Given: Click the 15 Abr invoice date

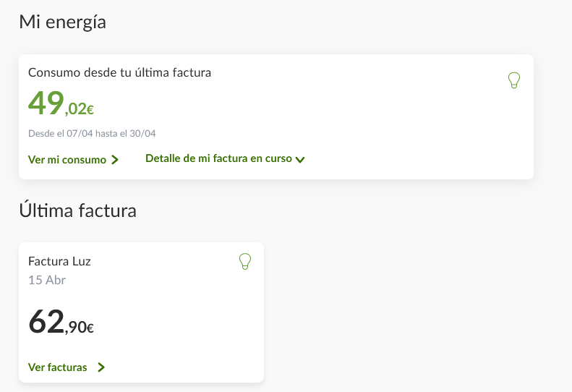Looking at the screenshot, I should point(47,280).
